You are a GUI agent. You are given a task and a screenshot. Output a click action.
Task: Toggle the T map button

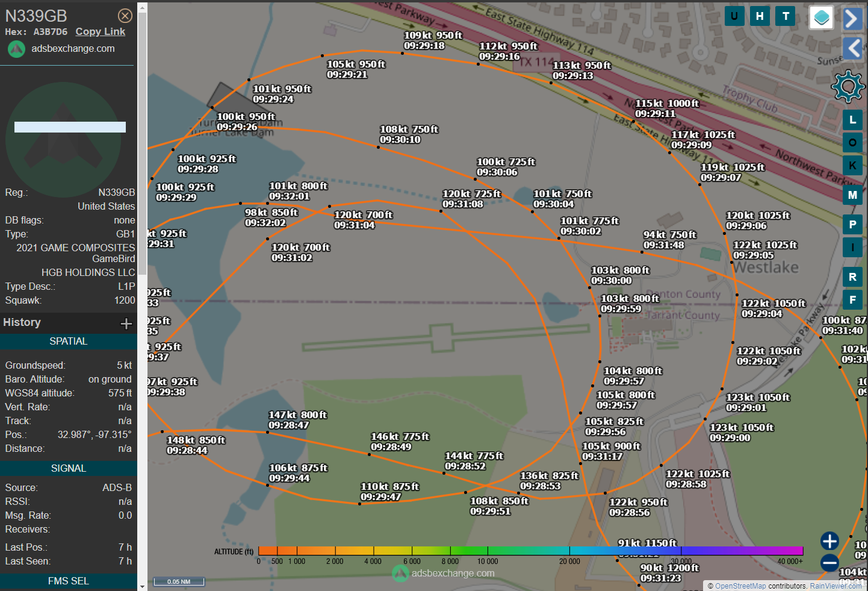786,16
